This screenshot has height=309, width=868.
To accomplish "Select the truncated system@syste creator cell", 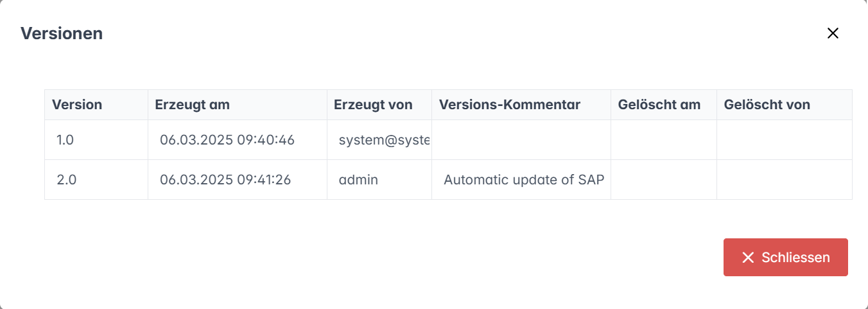I will (x=384, y=140).
